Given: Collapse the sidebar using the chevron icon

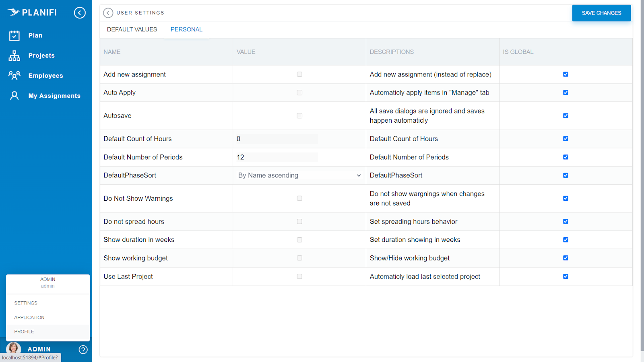Looking at the screenshot, I should click(80, 12).
